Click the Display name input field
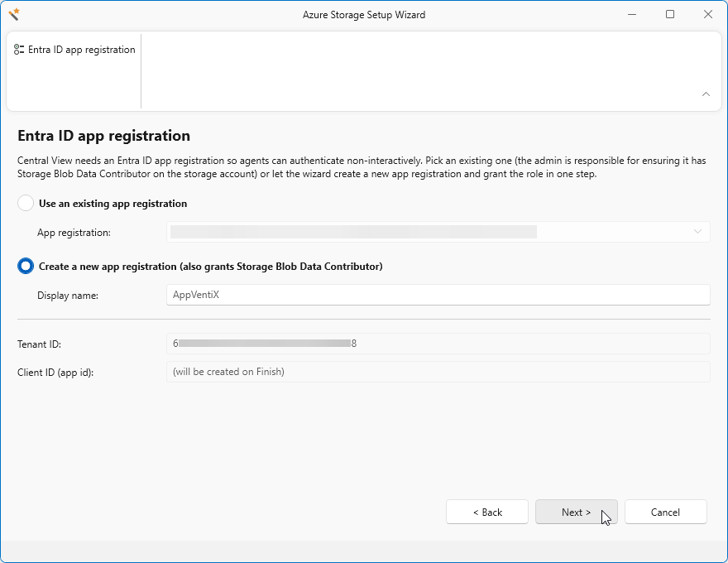 click(438, 295)
